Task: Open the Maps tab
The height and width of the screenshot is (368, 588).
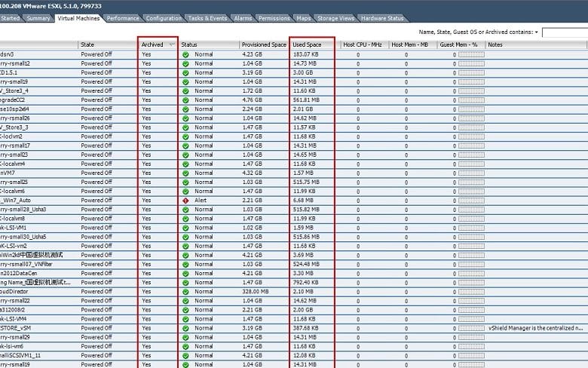Action: (303, 18)
